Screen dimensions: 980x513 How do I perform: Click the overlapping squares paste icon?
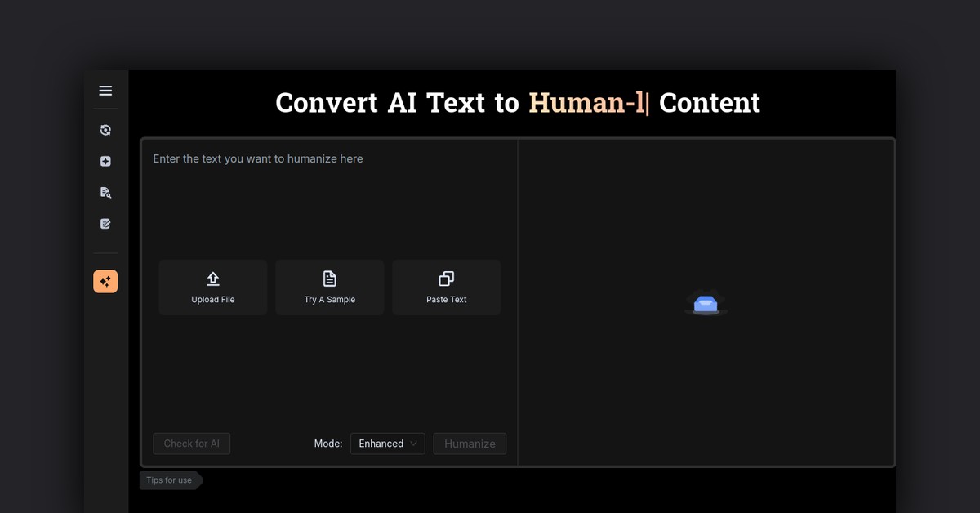(x=447, y=279)
